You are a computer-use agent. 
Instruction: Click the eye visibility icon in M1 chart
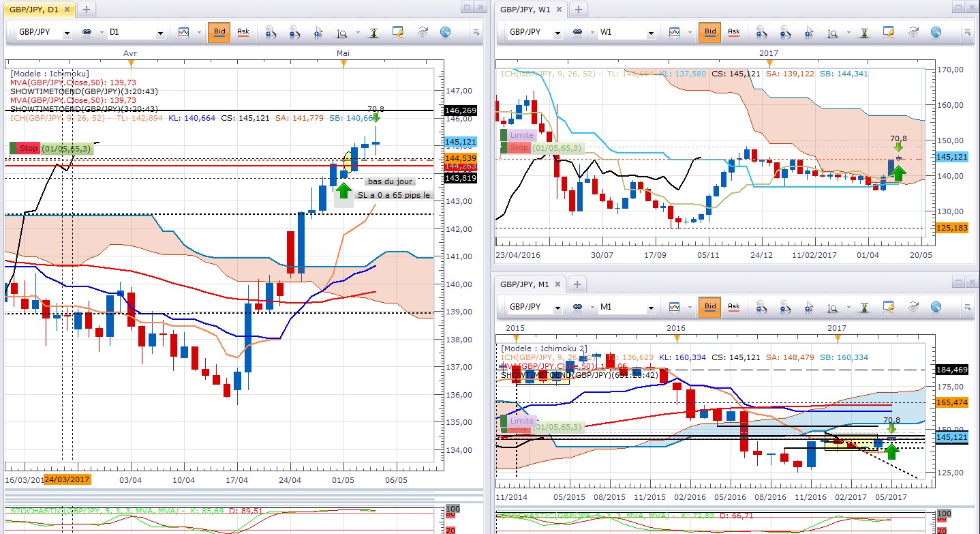[x=913, y=308]
